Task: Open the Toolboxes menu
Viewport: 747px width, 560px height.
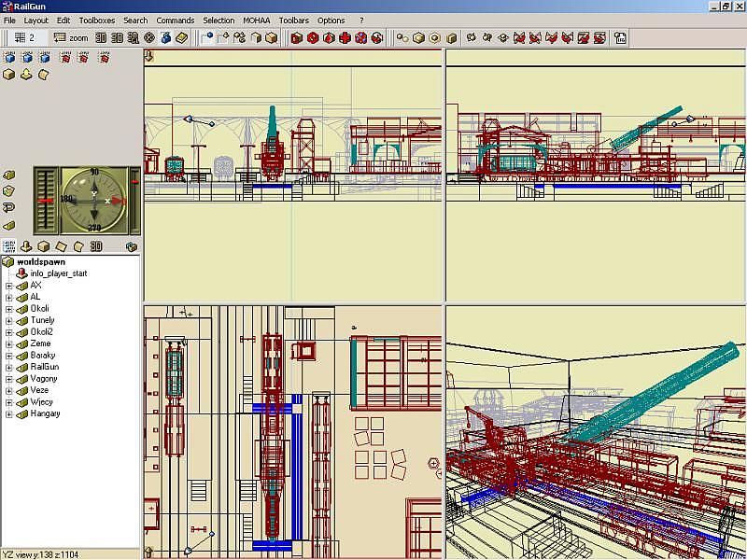Action: coord(97,21)
